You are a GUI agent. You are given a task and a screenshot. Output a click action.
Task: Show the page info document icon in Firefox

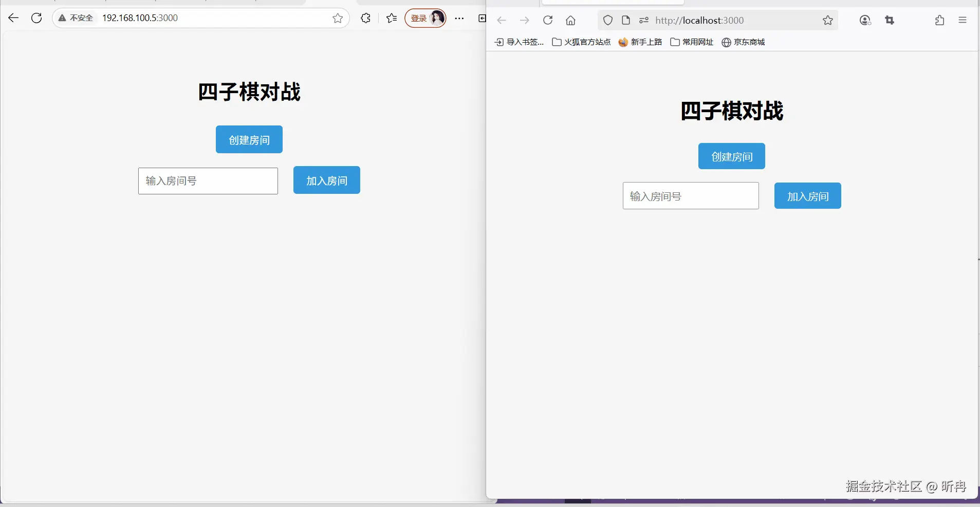coord(626,21)
